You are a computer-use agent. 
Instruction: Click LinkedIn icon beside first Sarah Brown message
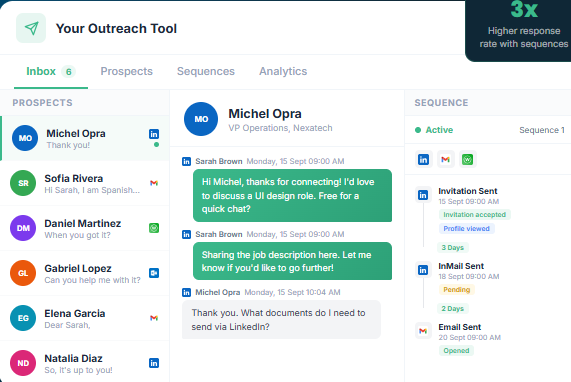point(186,161)
